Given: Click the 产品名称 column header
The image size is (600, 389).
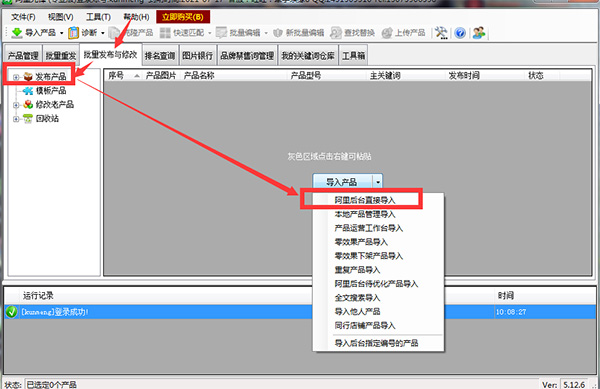Looking at the screenshot, I should click(x=233, y=75).
